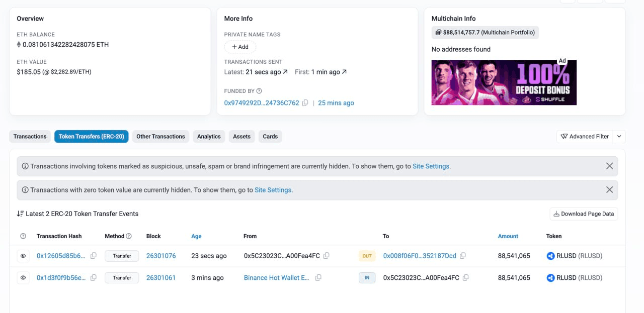This screenshot has height=313, width=644.
Task: Select the Token Transfers (ERC-20) tab
Action: pyautogui.click(x=92, y=136)
